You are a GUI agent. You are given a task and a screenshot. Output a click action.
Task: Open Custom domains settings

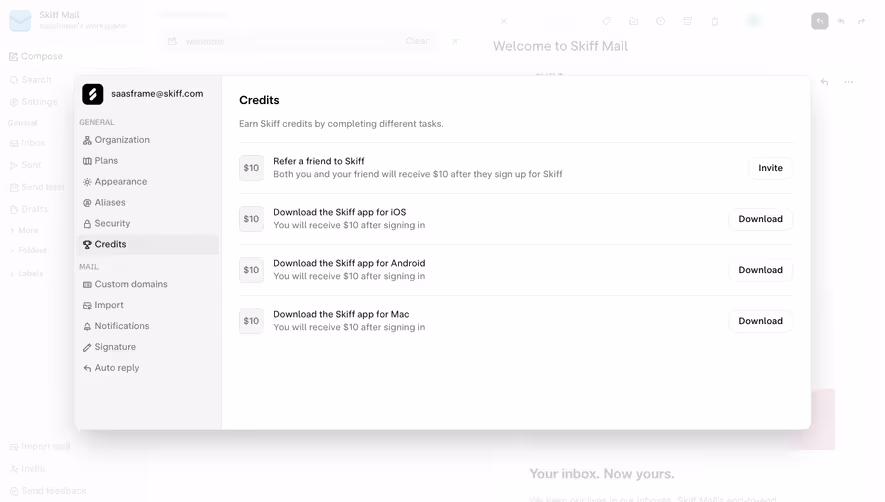point(147,284)
